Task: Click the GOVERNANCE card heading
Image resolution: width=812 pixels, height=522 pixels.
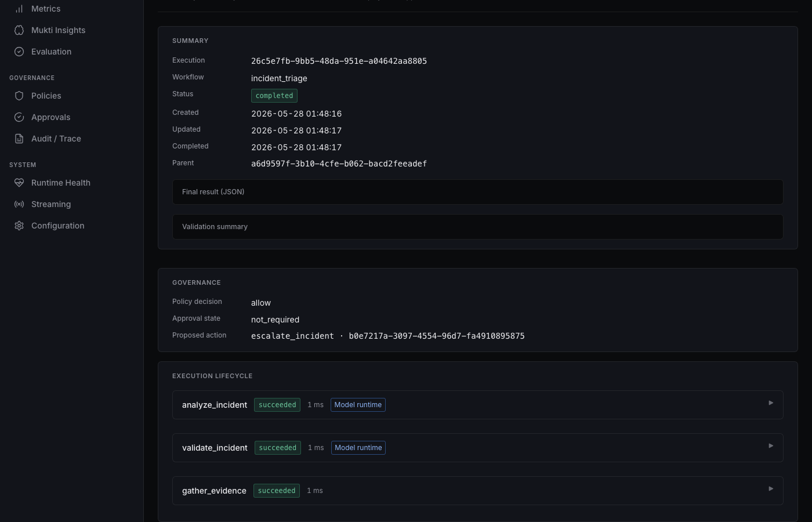Action: (197, 282)
